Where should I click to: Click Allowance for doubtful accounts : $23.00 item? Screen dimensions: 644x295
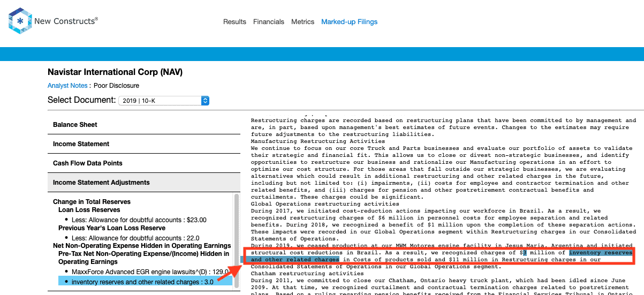coord(139,220)
